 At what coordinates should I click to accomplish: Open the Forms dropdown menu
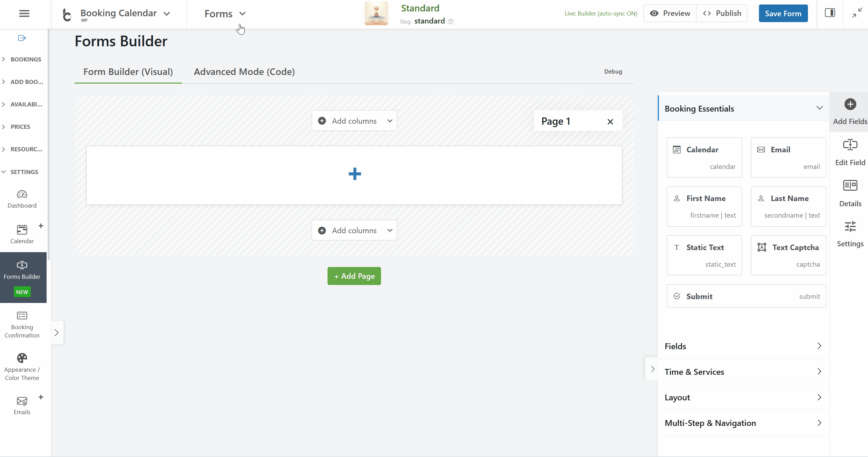pyautogui.click(x=225, y=14)
